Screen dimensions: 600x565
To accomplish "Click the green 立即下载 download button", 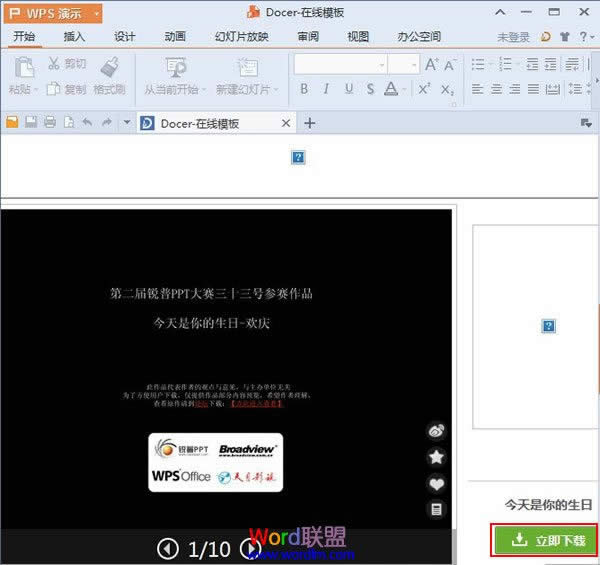I will (544, 540).
